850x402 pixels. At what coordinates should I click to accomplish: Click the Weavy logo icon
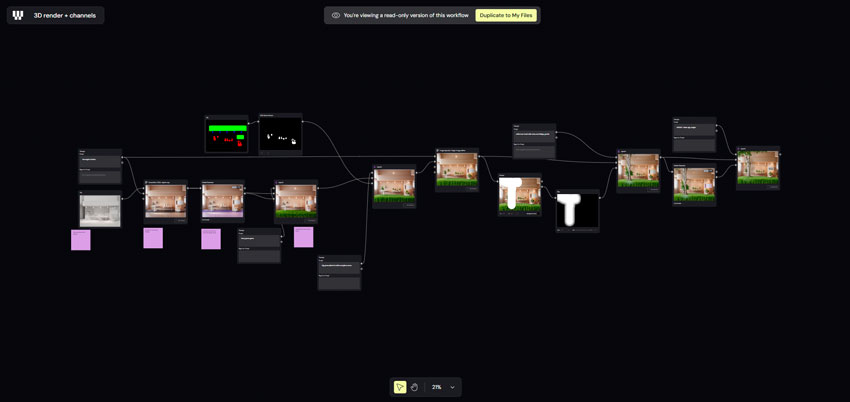pos(18,15)
